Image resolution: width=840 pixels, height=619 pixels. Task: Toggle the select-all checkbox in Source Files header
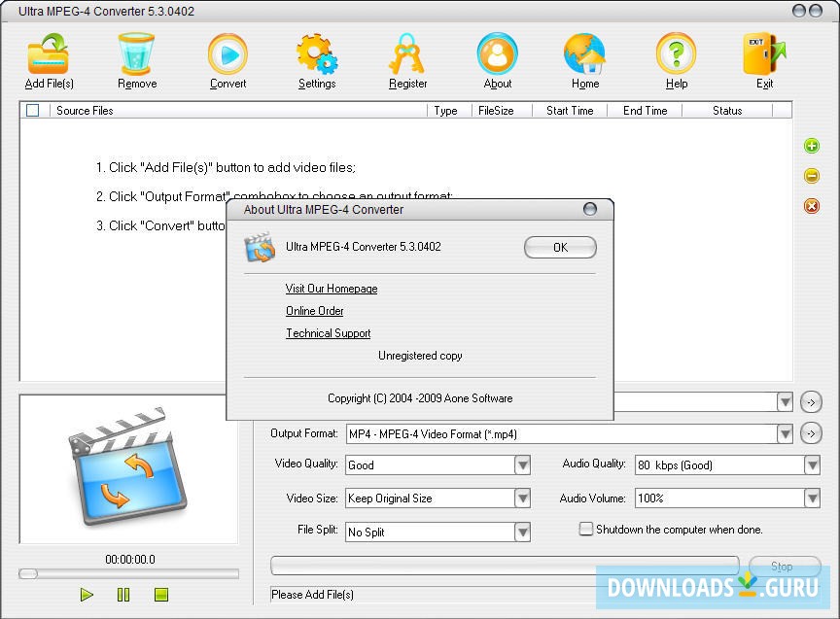coord(33,111)
